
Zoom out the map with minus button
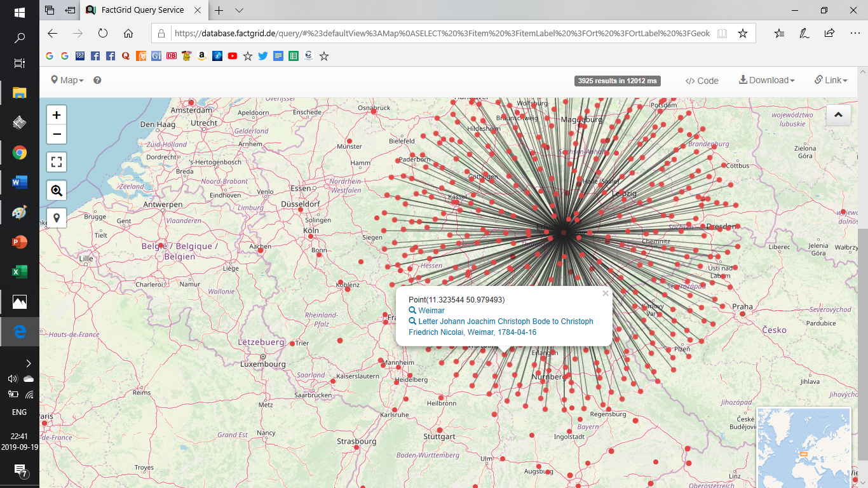(57, 134)
